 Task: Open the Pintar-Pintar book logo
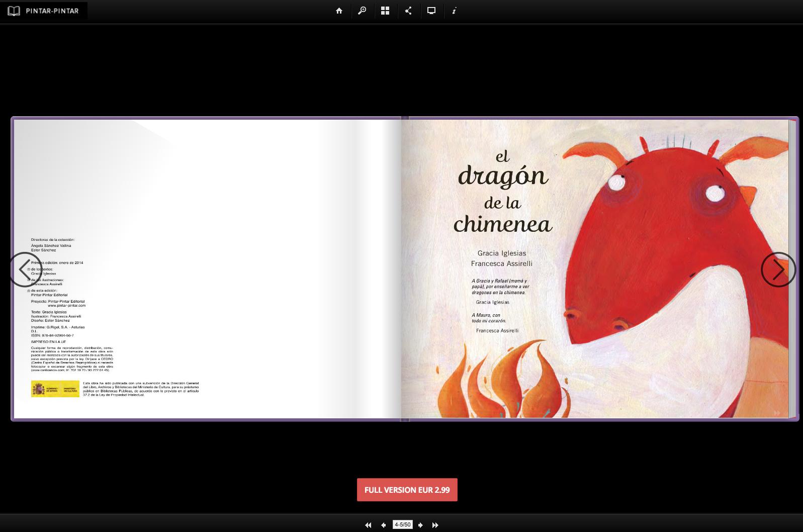[14, 11]
